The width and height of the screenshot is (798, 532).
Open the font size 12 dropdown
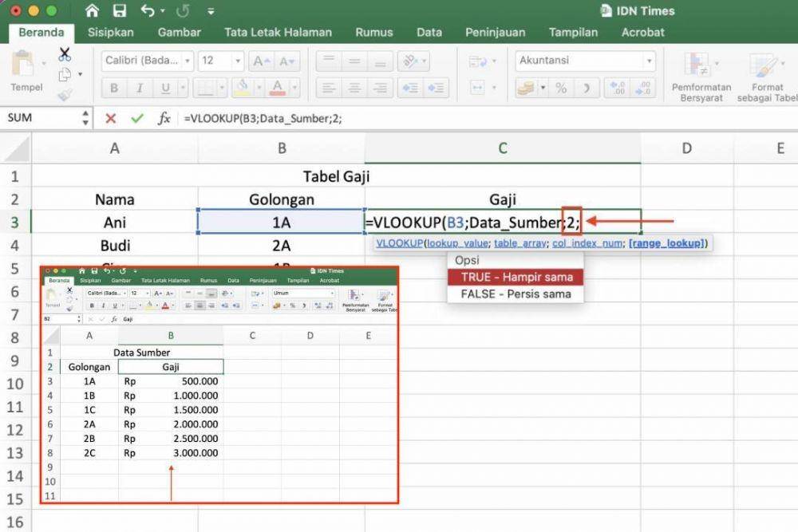coord(238,61)
